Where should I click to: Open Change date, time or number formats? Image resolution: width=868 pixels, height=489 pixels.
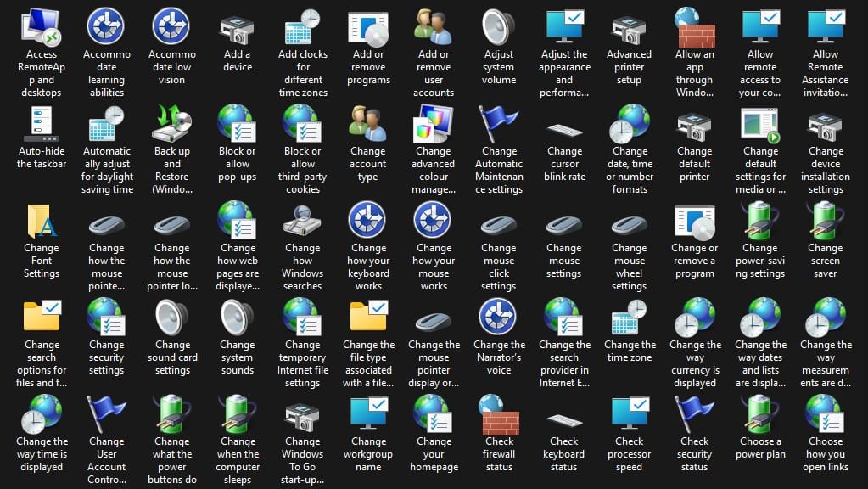(630, 123)
